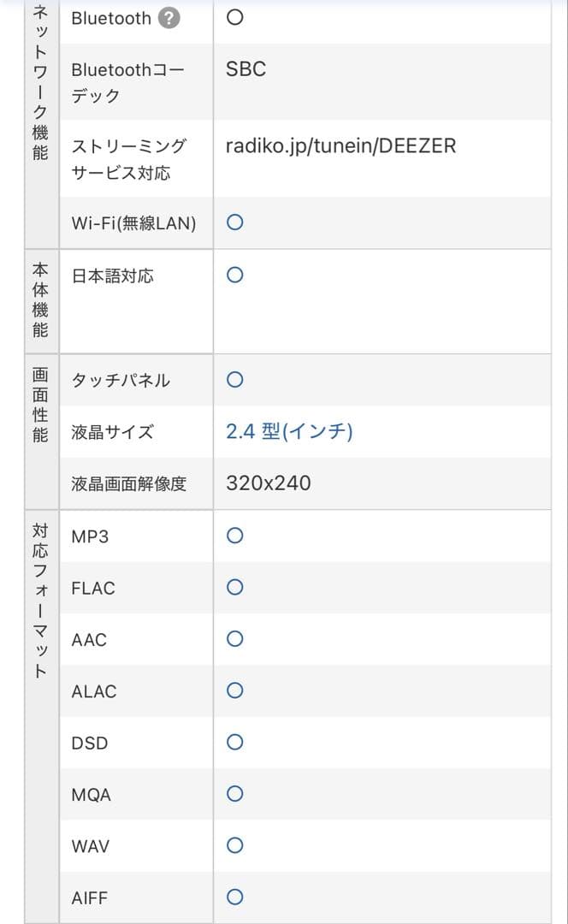The height and width of the screenshot is (924, 568).
Task: Click the circle mark beside DSD
Action: [235, 742]
